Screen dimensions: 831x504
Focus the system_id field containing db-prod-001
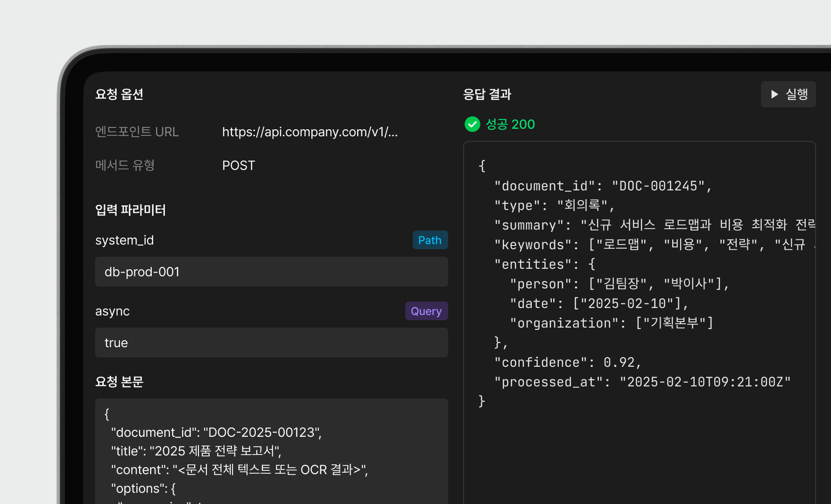(271, 272)
